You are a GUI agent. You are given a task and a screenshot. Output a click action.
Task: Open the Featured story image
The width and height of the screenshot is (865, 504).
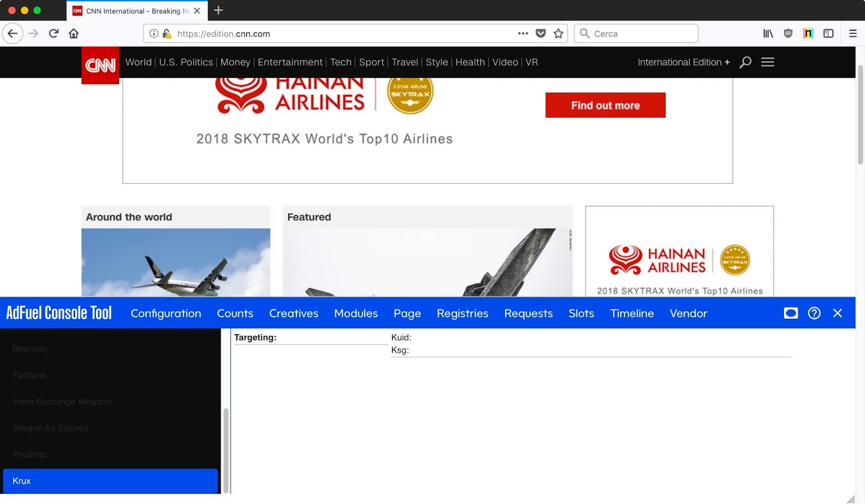click(x=427, y=262)
